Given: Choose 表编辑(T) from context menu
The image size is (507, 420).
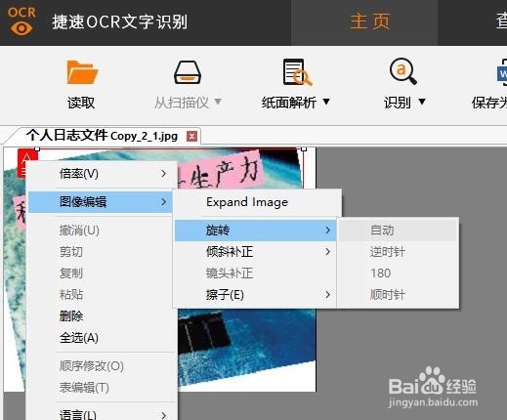Looking at the screenshot, I should 102,388.
